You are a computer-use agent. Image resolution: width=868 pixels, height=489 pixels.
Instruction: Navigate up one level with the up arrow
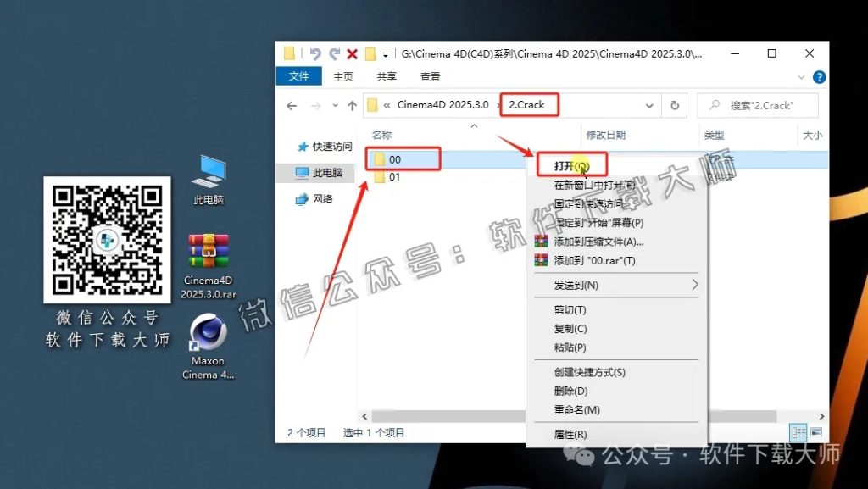pos(351,105)
